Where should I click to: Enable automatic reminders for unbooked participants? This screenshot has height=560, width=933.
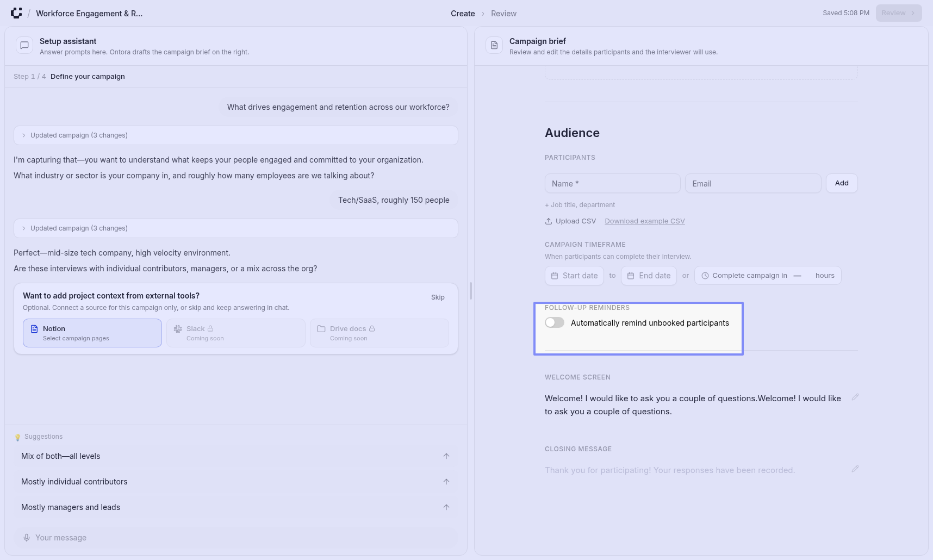point(555,323)
